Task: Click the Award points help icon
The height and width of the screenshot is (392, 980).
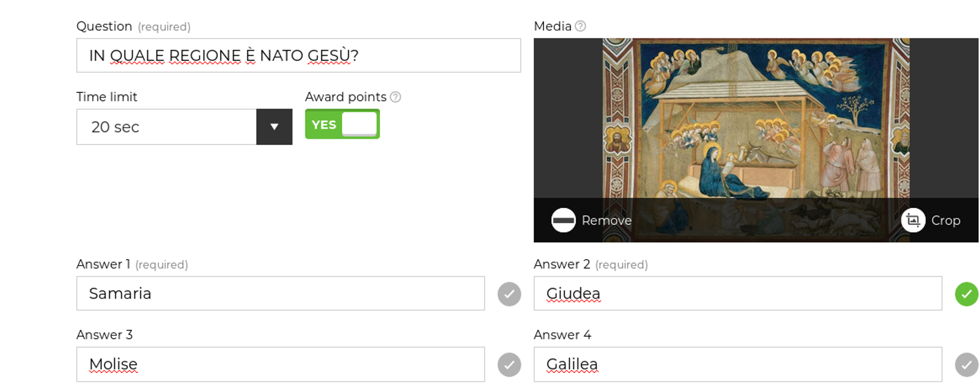Action: click(x=396, y=97)
